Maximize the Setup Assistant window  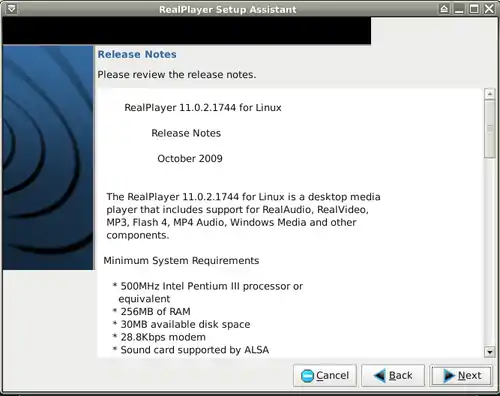point(474,9)
